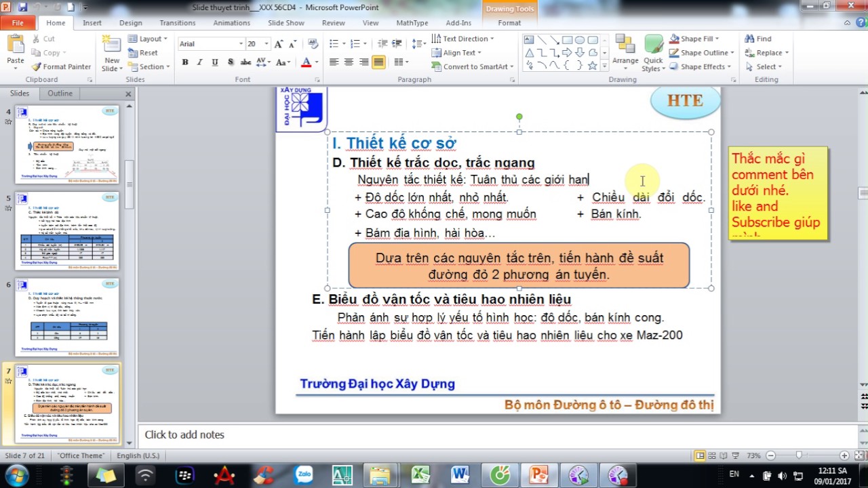Screen dimensions: 868x488
Task: Open the Windows Start menu
Action: click(16, 474)
